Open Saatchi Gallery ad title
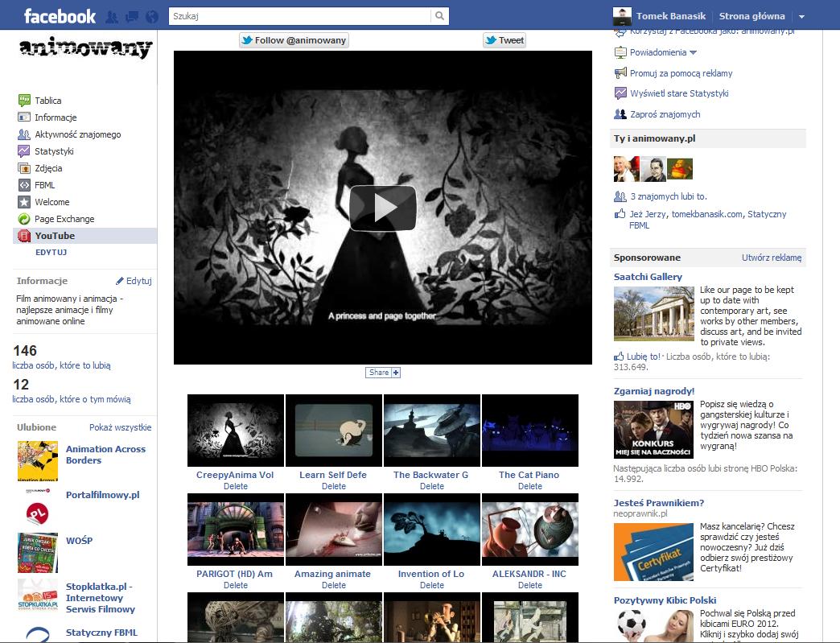The width and height of the screenshot is (840, 643). click(x=648, y=277)
